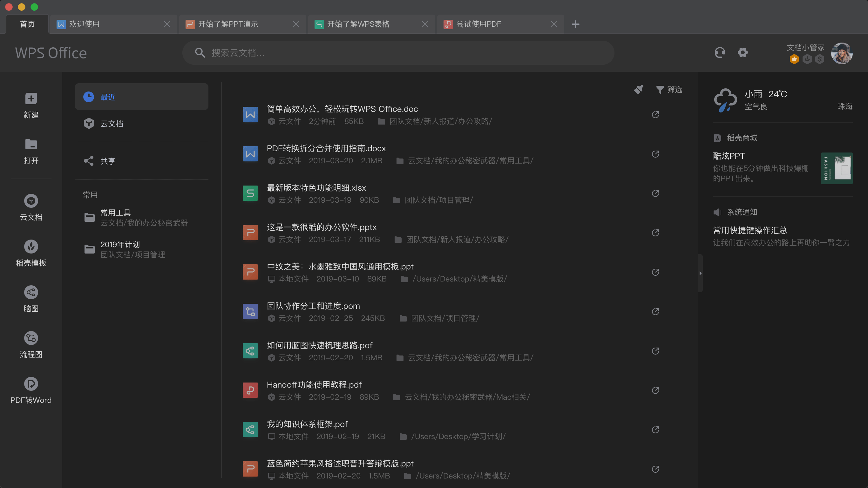The height and width of the screenshot is (488, 868).
Task: Click the user avatar photo
Action: tap(841, 53)
